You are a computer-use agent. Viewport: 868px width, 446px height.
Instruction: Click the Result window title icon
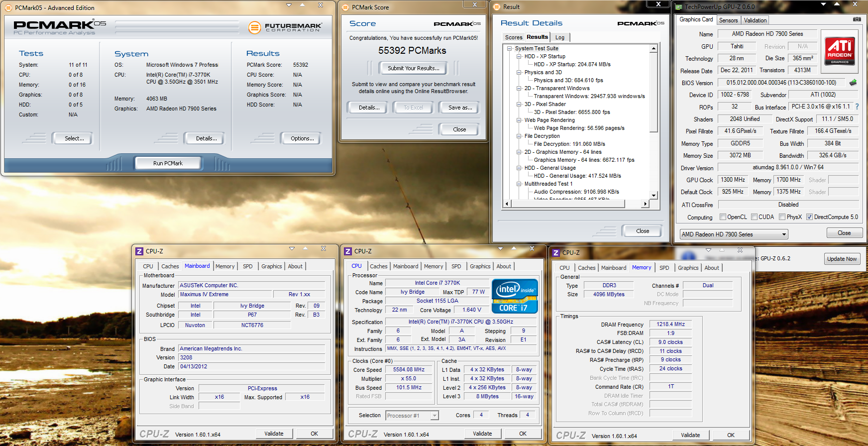pyautogui.click(x=497, y=7)
